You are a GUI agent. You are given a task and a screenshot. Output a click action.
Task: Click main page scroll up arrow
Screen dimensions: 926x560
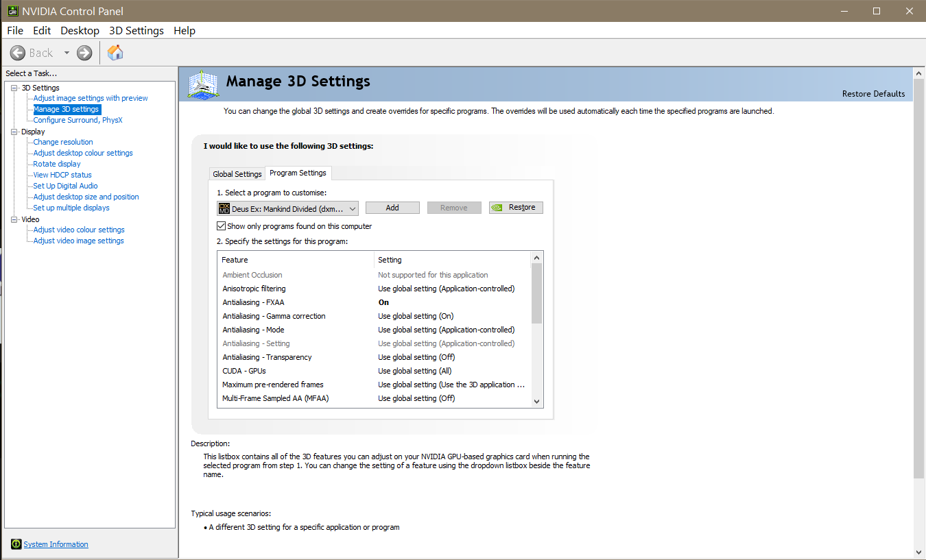[919, 72]
